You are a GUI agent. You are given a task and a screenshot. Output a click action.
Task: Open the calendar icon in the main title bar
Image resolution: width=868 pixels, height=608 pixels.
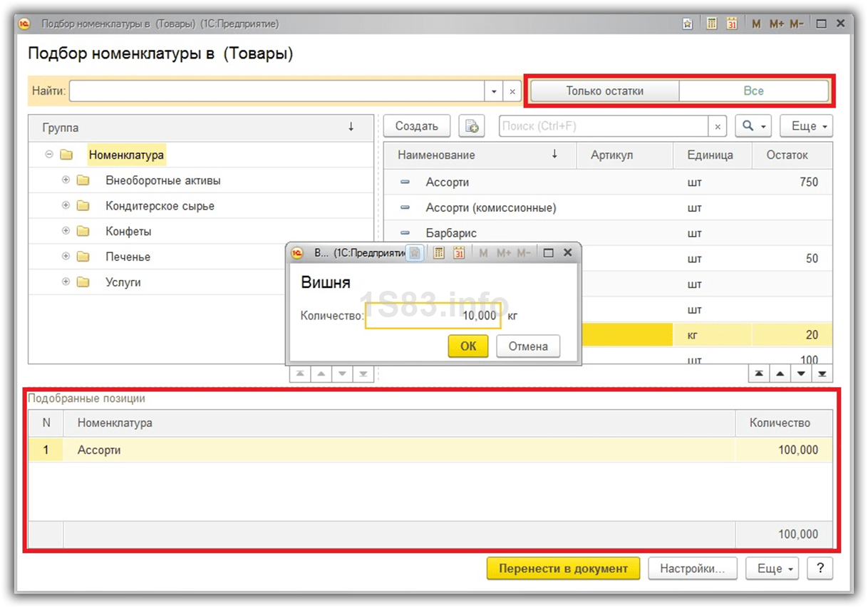(x=732, y=24)
